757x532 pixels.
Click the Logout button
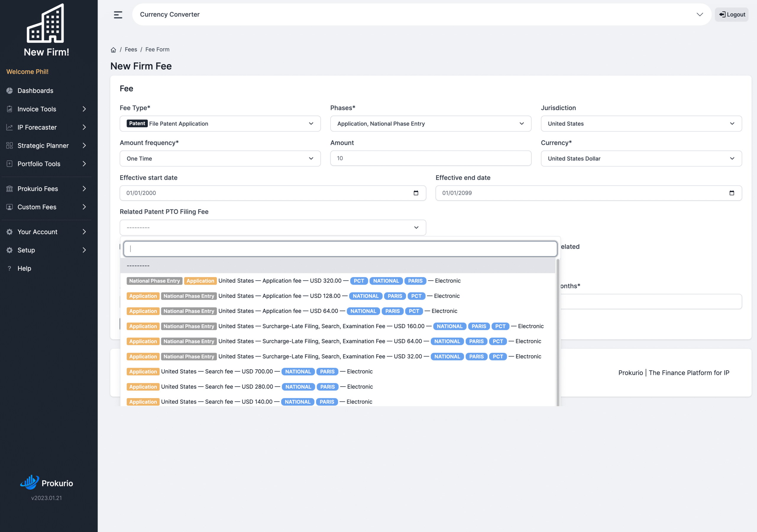point(731,14)
